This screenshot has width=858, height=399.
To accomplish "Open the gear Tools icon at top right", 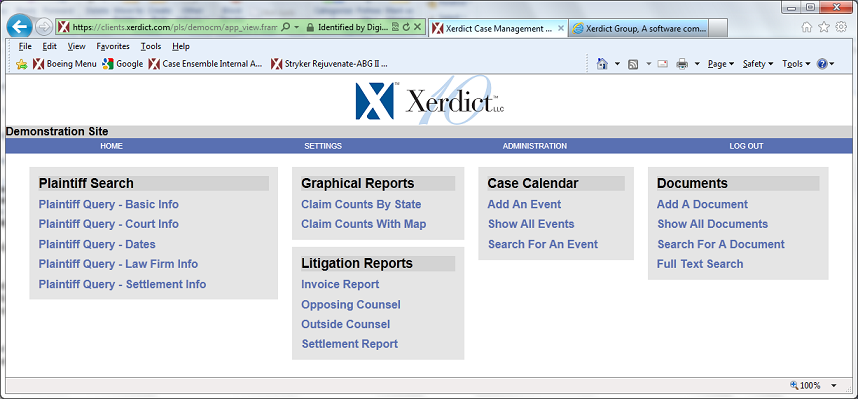I will point(841,27).
